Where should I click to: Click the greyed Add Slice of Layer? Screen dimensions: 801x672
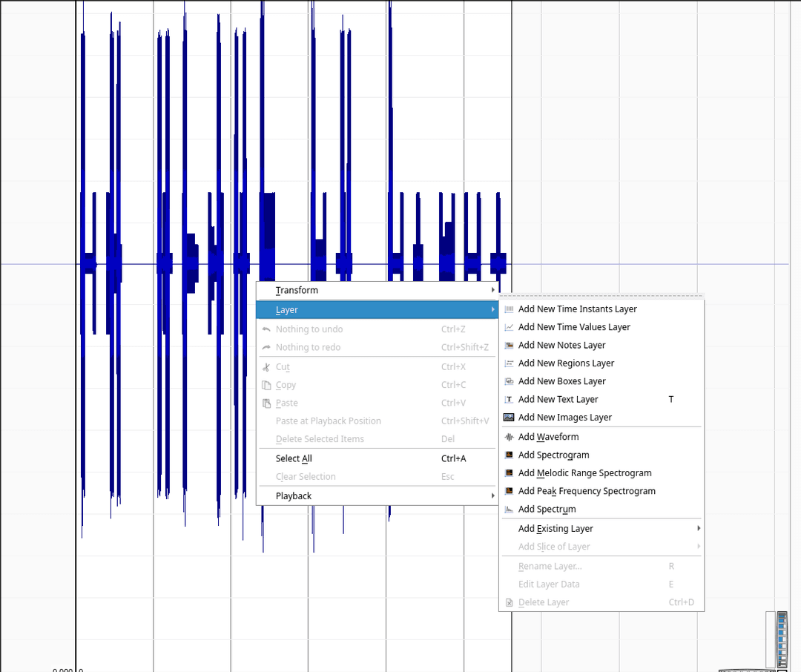pyautogui.click(x=601, y=547)
